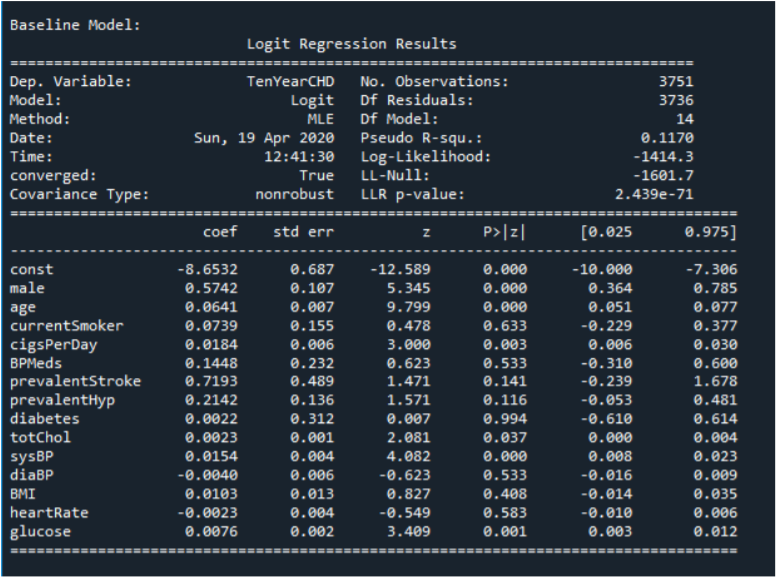
Task: Click the No. Observations value 3751
Action: (x=676, y=81)
